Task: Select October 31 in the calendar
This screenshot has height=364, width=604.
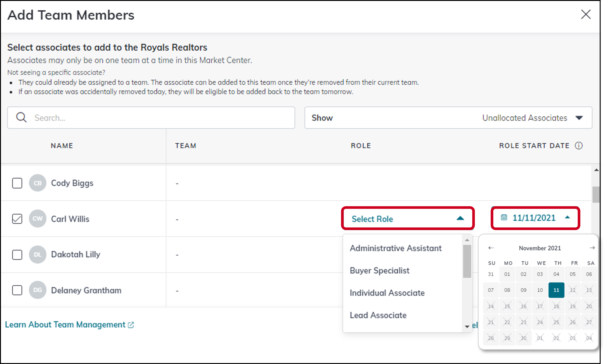Action: click(491, 274)
